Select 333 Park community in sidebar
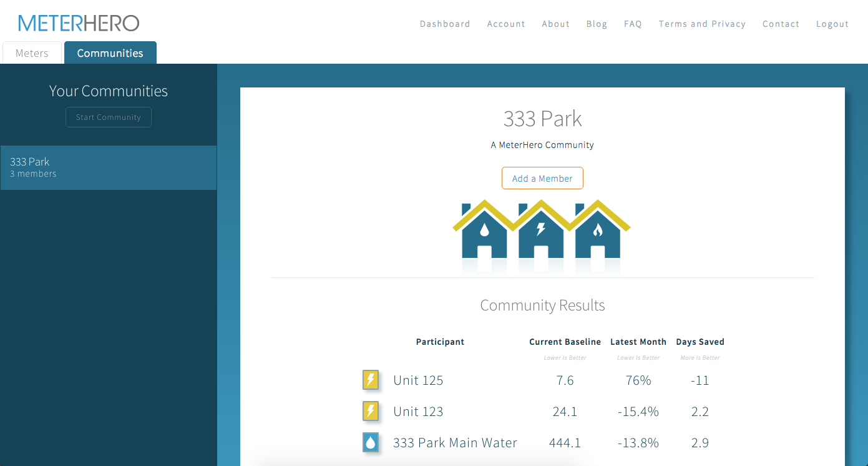This screenshot has width=868, height=466. click(109, 167)
